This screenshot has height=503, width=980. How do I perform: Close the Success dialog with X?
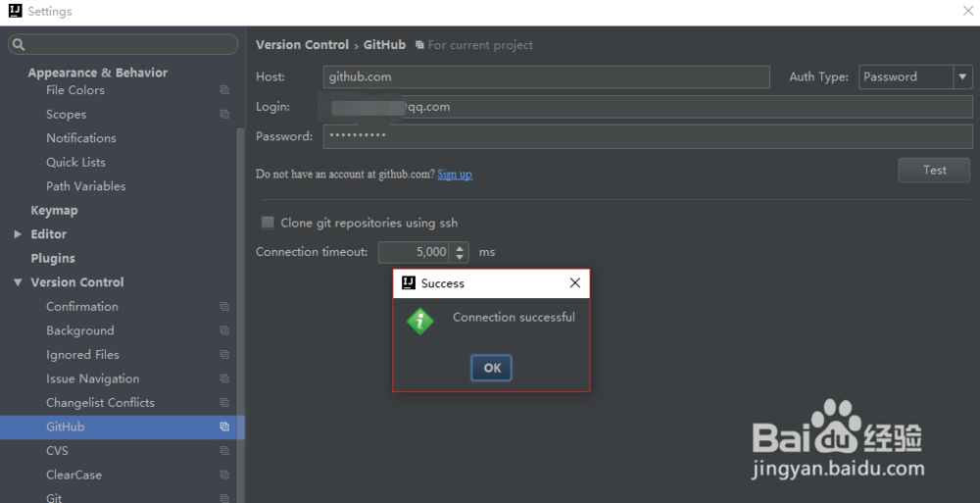[x=575, y=282]
